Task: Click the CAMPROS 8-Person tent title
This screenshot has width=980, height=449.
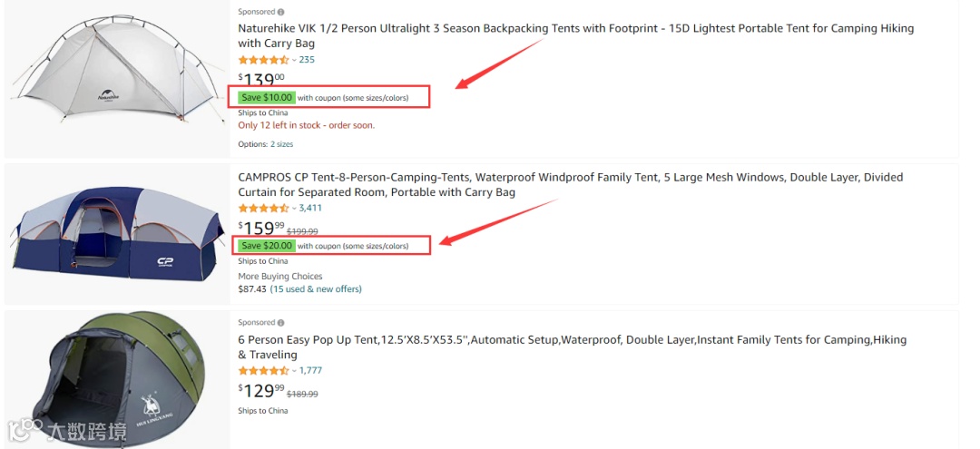Action: [571, 184]
